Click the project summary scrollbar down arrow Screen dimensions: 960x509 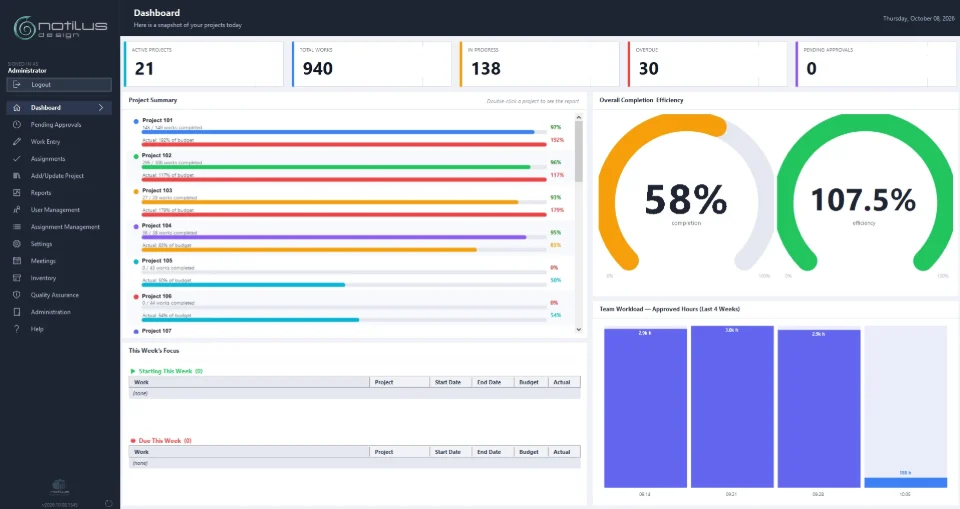pos(579,330)
